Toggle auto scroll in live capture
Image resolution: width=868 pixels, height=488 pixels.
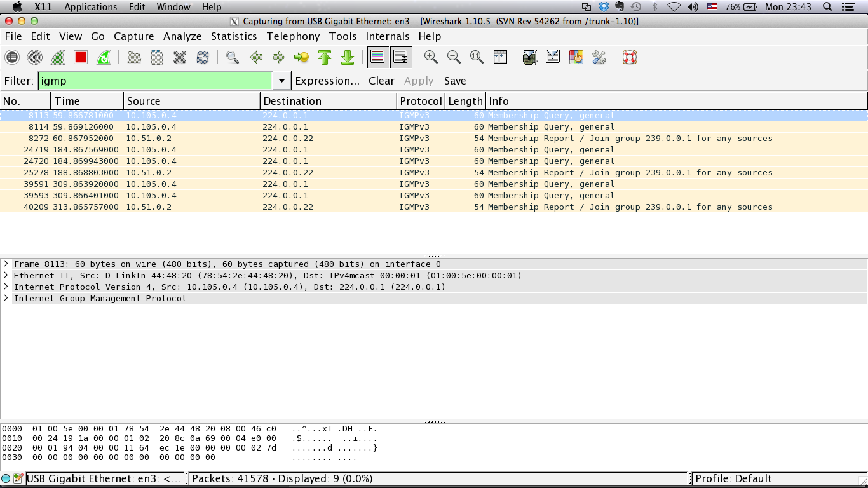coord(400,57)
